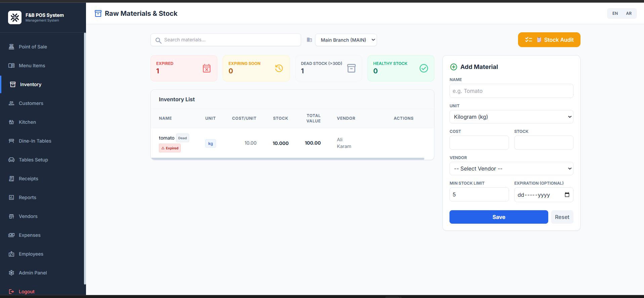This screenshot has width=644, height=298.
Task: Click the archive box icon in Dead Stock card
Action: [351, 68]
